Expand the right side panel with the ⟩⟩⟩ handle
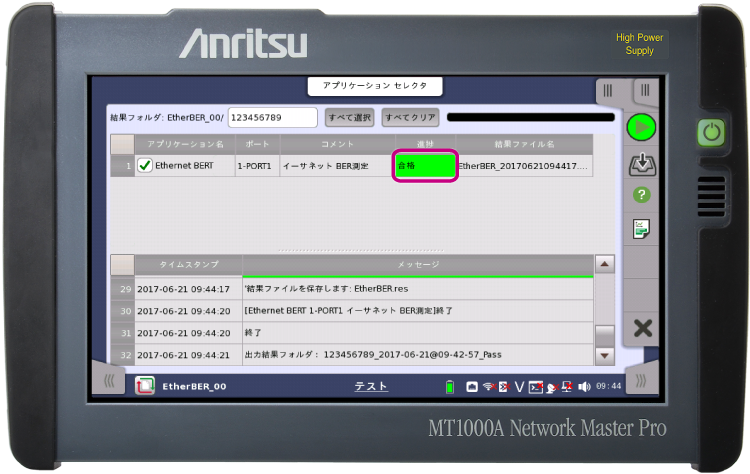 pos(640,381)
